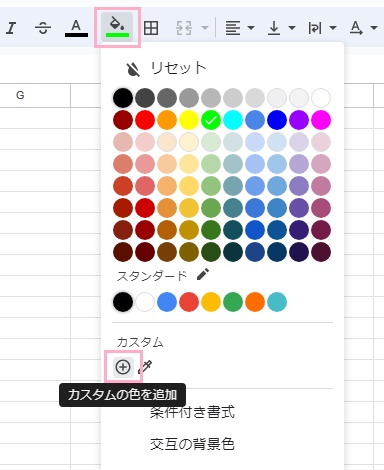Apply strikethrough formatting

pyautogui.click(x=43, y=28)
